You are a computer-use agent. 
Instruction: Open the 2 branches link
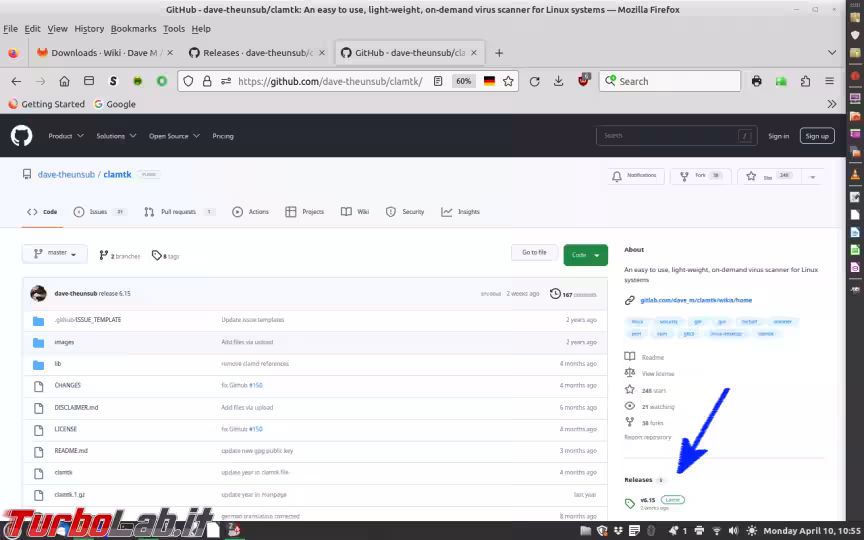tap(120, 256)
